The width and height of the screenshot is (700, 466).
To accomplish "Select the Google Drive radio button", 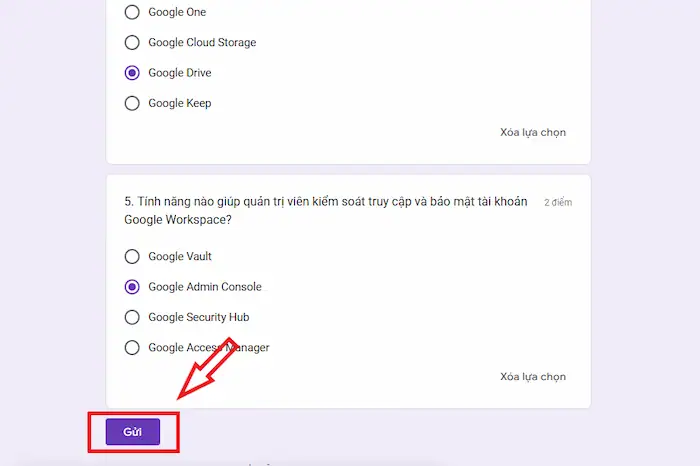I will tap(132, 73).
